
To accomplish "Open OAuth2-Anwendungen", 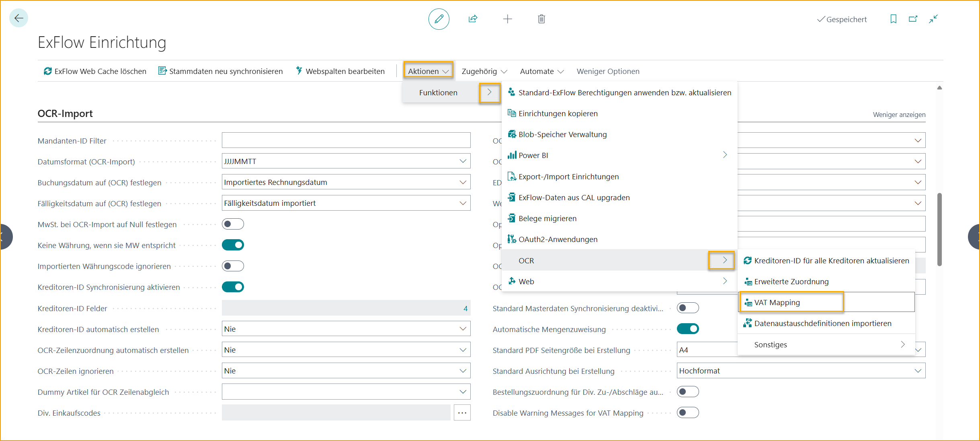I will 619,239.
